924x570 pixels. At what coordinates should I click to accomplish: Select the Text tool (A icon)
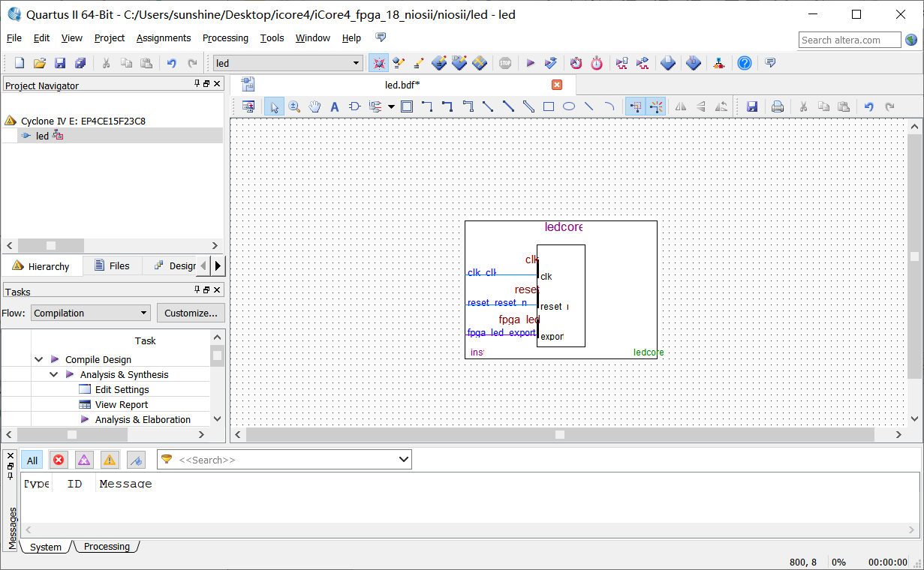335,106
